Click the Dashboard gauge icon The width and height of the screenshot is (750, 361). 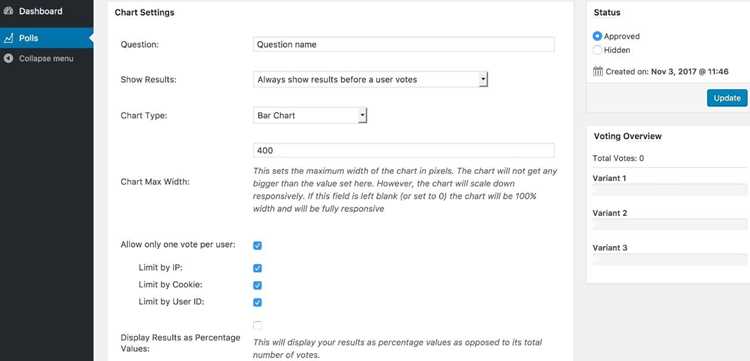pyautogui.click(x=8, y=11)
